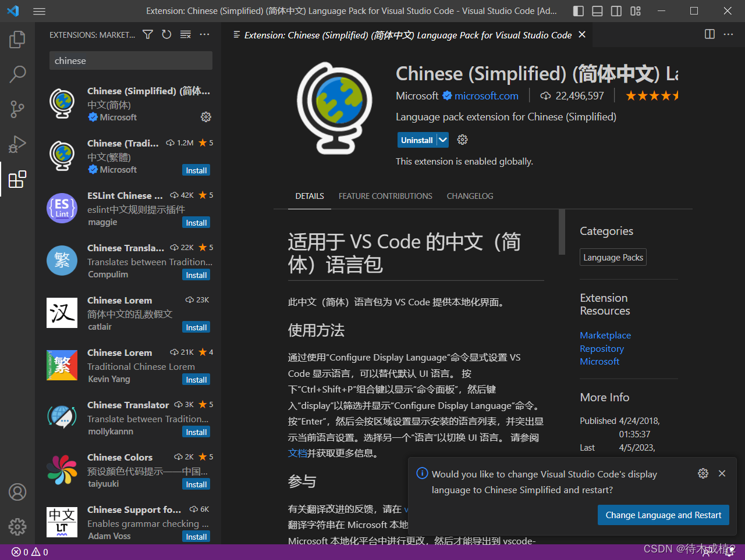Toggle secondary side bar layout
This screenshot has width=745, height=560.
pyautogui.click(x=616, y=11)
